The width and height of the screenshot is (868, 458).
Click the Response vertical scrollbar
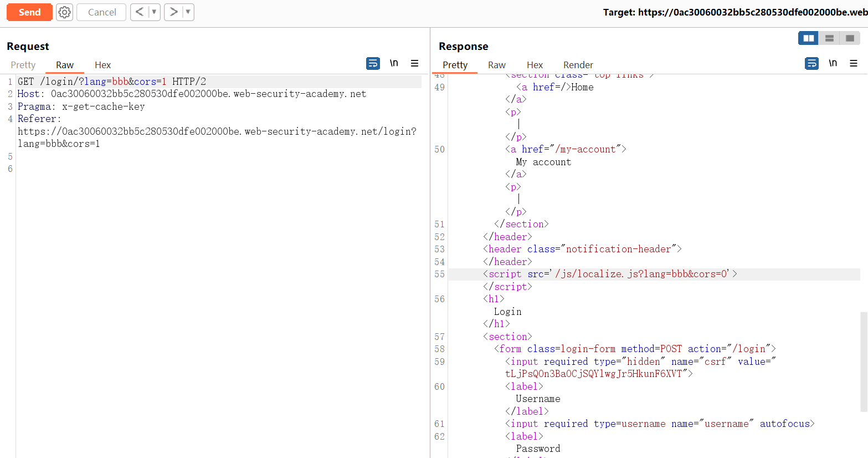(x=864, y=362)
